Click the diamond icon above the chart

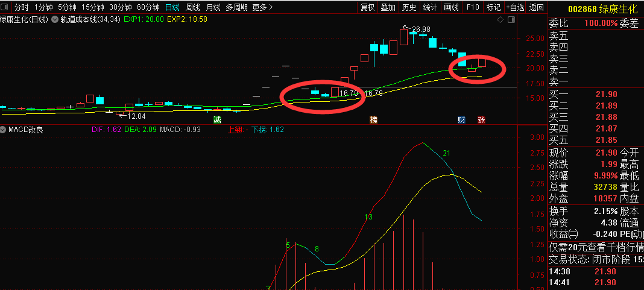(500, 19)
